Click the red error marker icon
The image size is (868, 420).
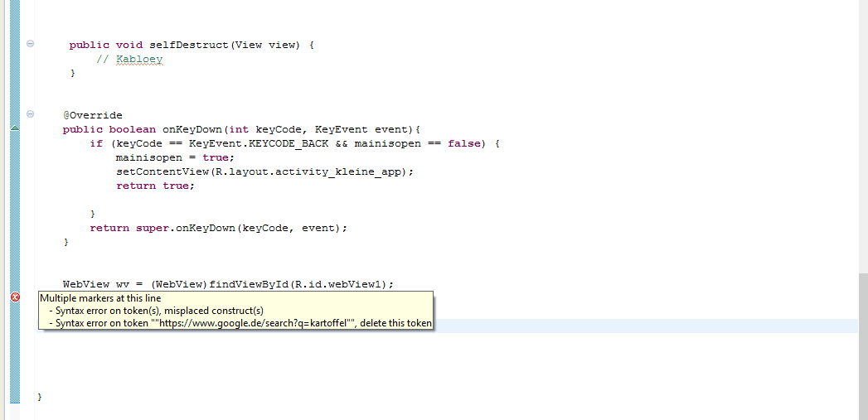(x=15, y=297)
